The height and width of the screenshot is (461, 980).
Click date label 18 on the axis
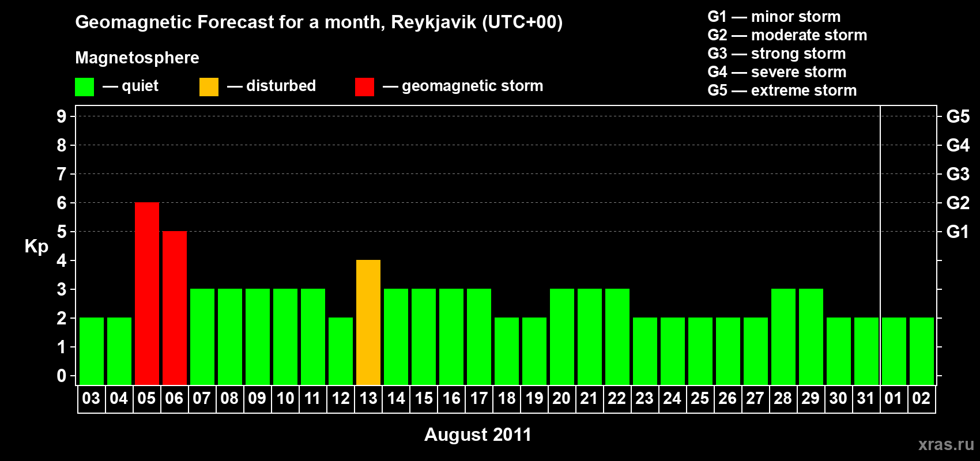(506, 398)
